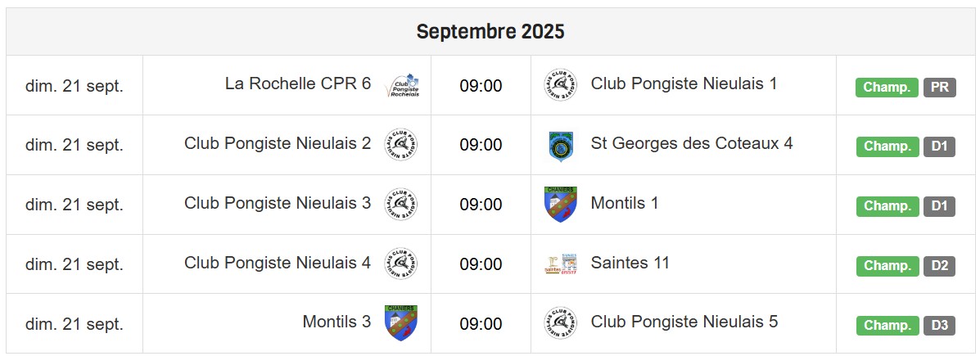Click the Septembre 2025 header
Viewport: 980px width, 356px height.
[490, 31]
